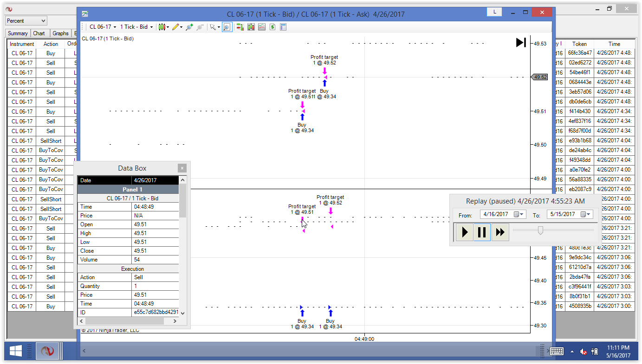Click the Quantity row in Data Box

pos(128,286)
